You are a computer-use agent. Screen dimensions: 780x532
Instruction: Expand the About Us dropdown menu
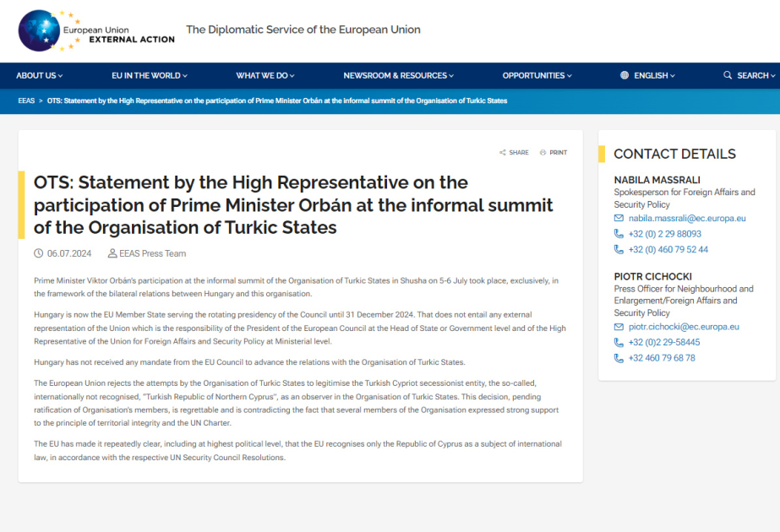click(x=40, y=75)
